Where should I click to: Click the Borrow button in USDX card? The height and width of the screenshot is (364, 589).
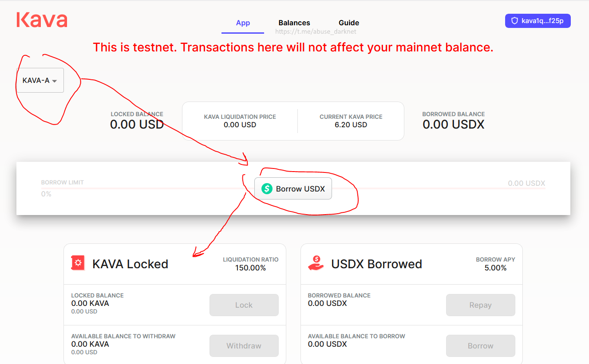[480, 346]
